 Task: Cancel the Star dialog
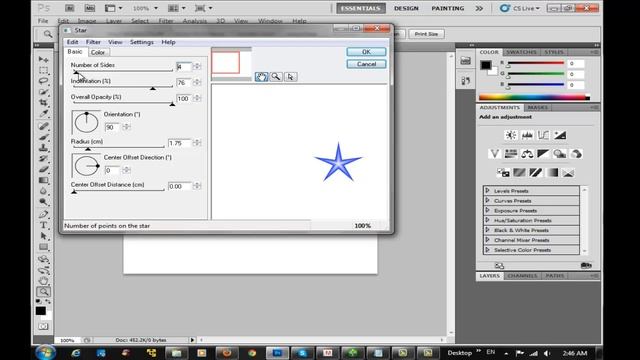pos(366,64)
